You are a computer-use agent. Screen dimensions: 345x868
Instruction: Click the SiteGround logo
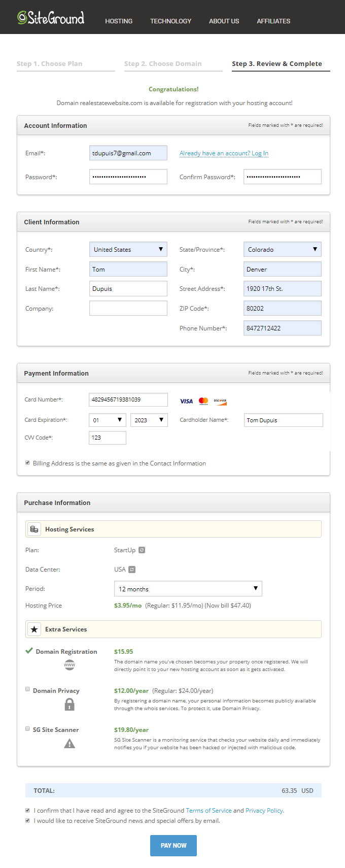51,18
